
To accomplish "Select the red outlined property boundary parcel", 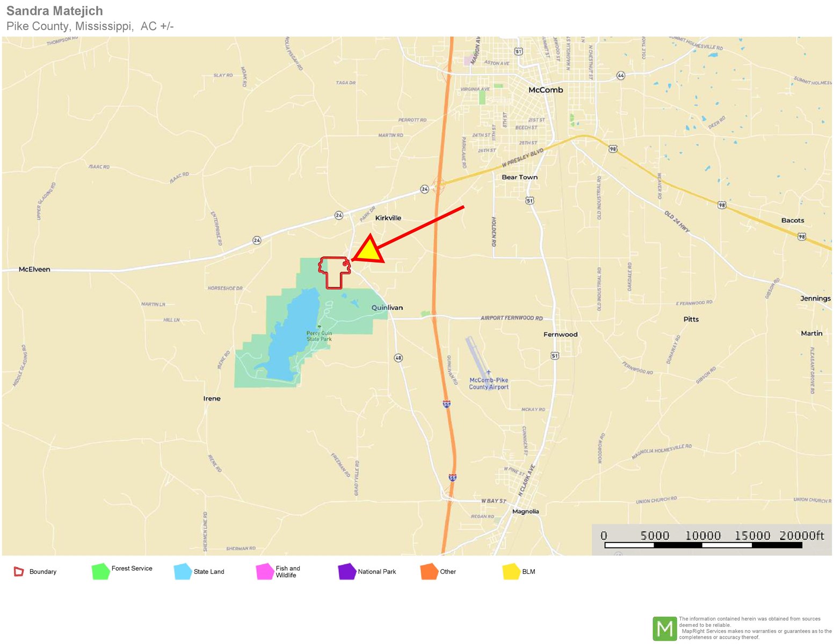I will 334,272.
